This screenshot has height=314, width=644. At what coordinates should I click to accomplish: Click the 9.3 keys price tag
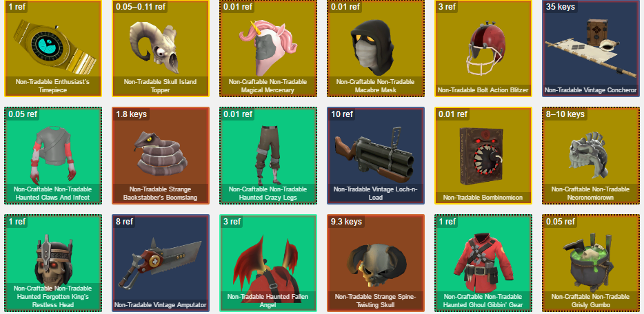346,221
